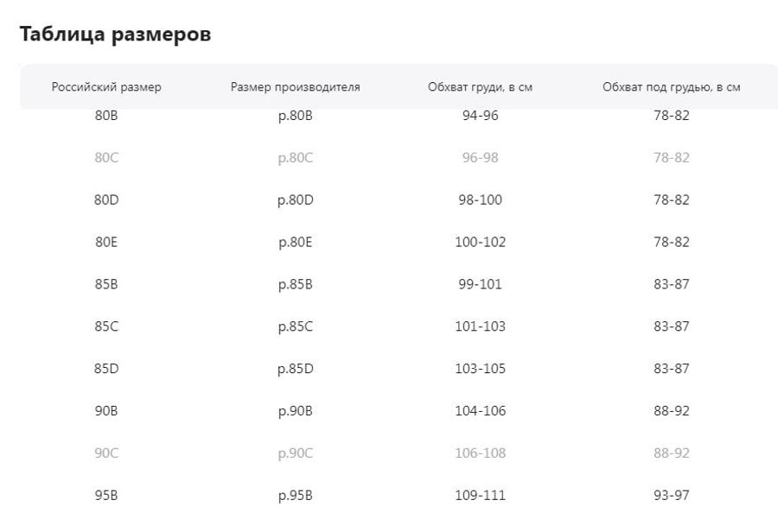Click manufacturer size р.90B
778x532 pixels.
coord(296,411)
